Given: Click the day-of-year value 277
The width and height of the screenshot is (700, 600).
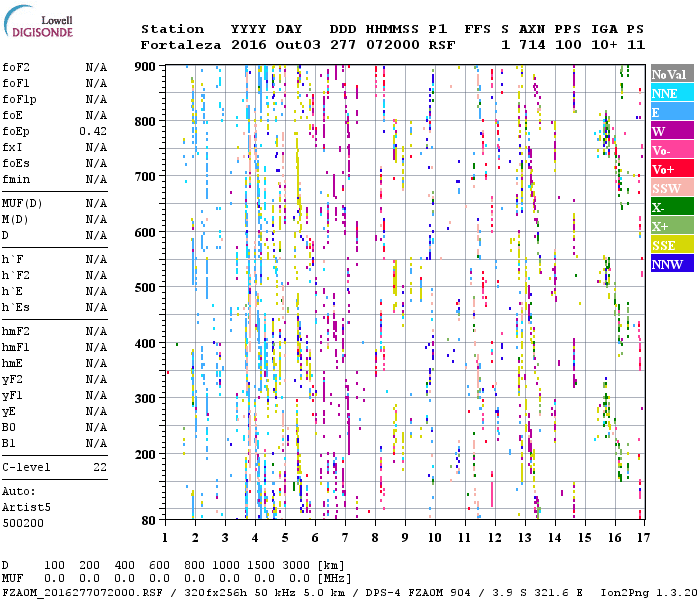Looking at the screenshot, I should coord(343,45).
